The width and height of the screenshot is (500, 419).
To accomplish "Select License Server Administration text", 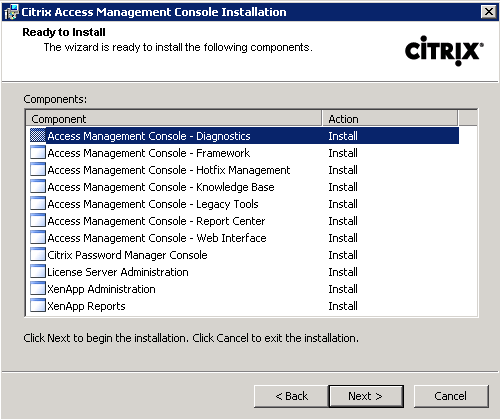I will tap(118, 272).
